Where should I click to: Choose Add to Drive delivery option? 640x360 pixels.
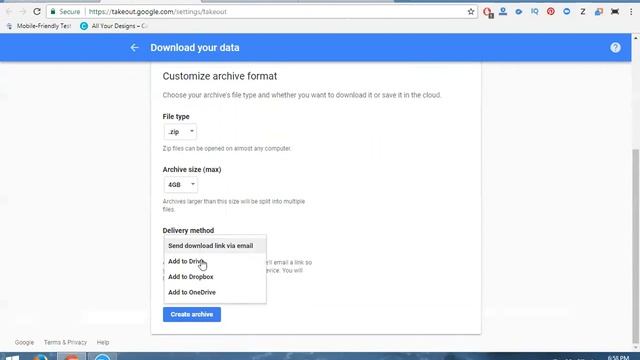click(x=215, y=261)
